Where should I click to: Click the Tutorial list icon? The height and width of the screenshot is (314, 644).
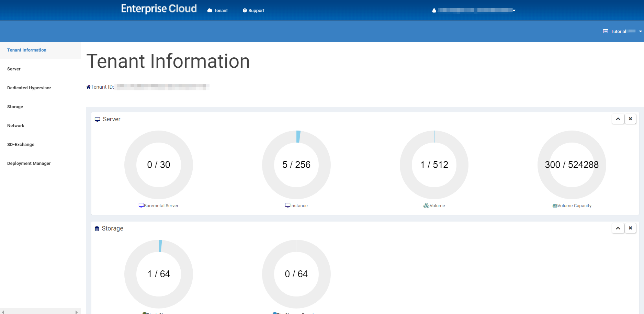605,31
